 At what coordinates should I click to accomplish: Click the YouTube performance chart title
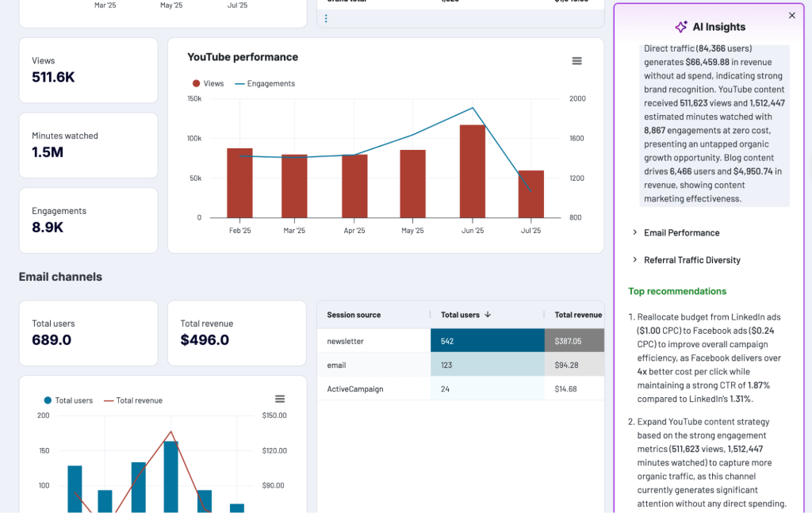pos(243,57)
